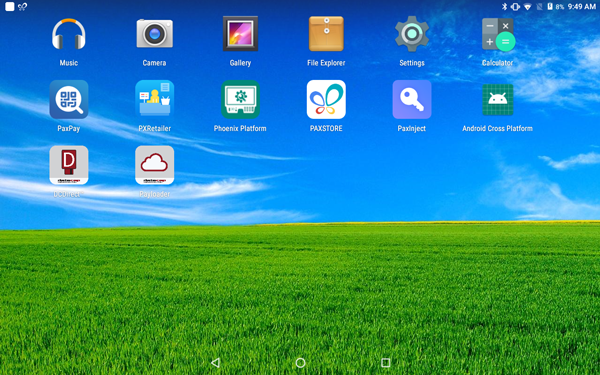Open the PAXSTORE butterfly app
The image size is (600, 375).
point(326,99)
